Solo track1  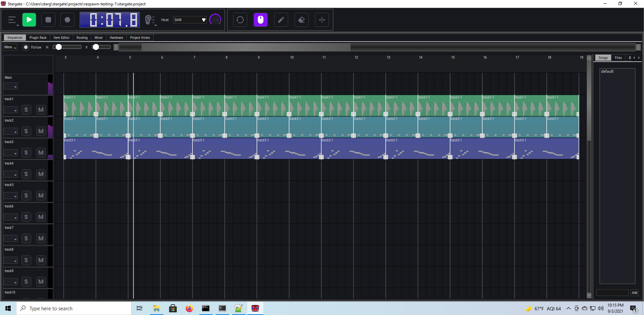pos(26,110)
